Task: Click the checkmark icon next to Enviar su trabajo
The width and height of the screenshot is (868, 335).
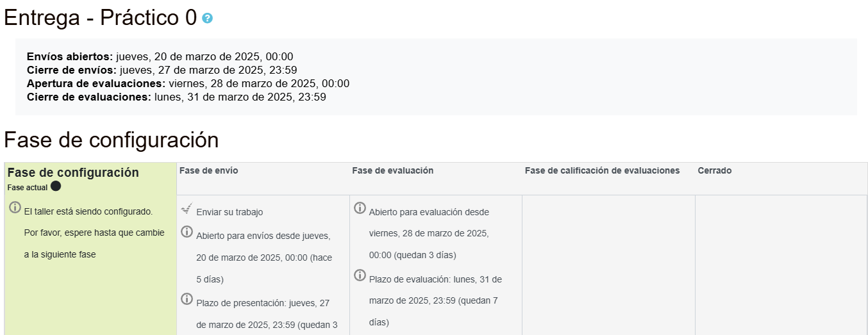Action: [187, 208]
